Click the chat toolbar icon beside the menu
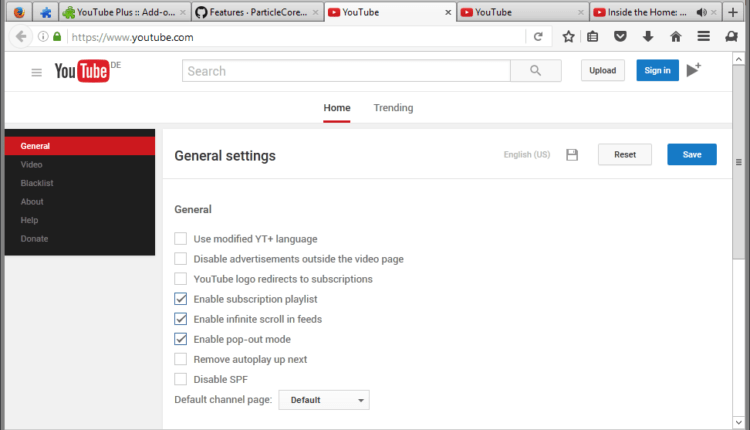This screenshot has height=430, width=750. pyautogui.click(x=731, y=36)
